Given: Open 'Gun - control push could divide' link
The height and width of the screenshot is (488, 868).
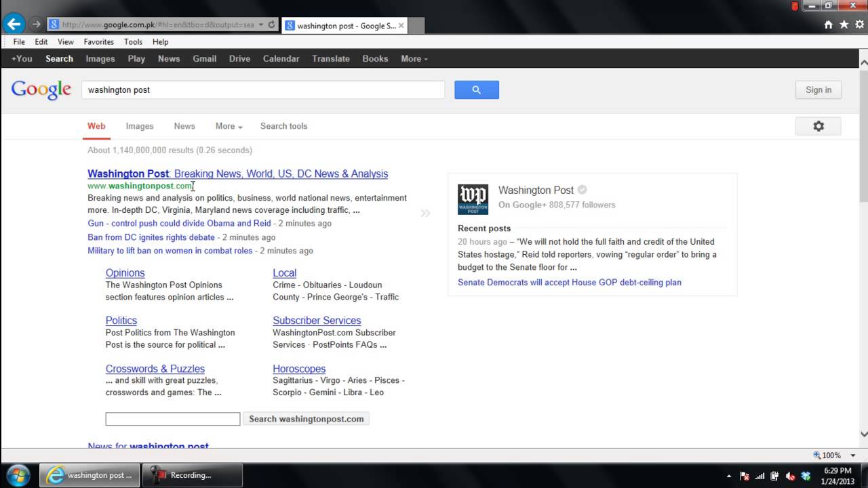Looking at the screenshot, I should coord(179,224).
